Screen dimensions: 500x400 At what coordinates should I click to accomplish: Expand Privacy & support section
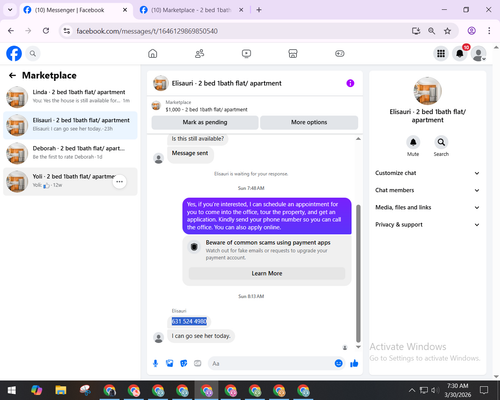pos(427,225)
